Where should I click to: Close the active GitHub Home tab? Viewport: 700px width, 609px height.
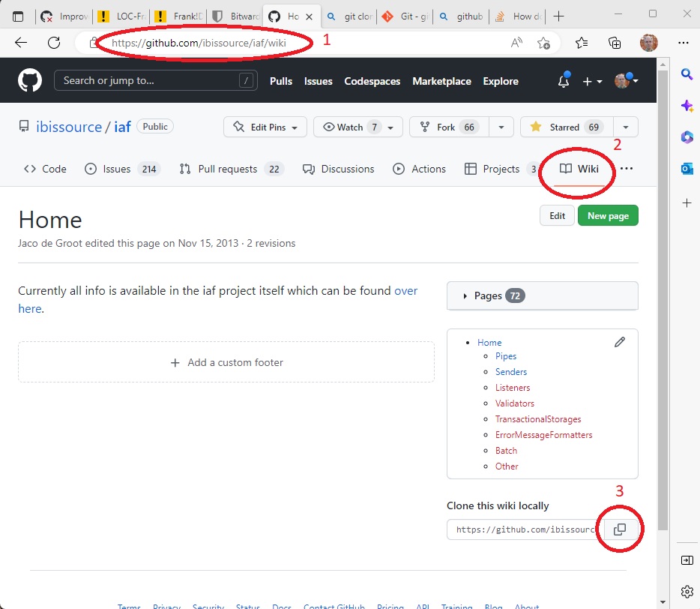309,16
